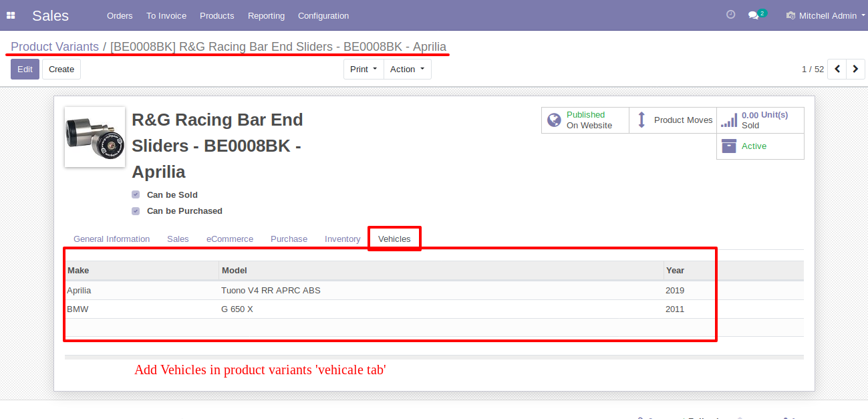Screen dimensions: 868x419
Task: Open the Configuration menu
Action: click(323, 15)
